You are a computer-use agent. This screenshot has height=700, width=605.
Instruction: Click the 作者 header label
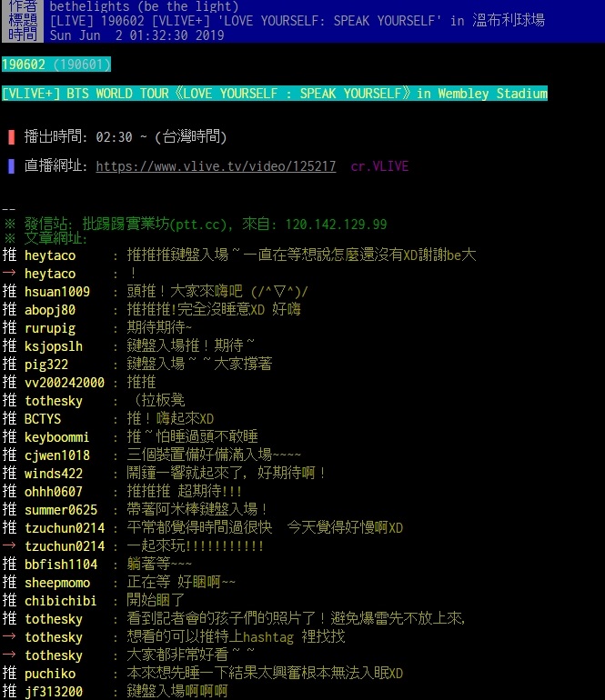[23, 5]
